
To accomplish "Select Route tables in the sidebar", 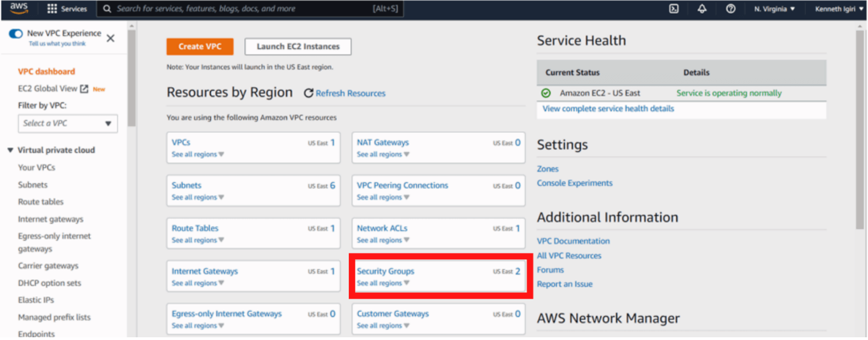I will [41, 202].
